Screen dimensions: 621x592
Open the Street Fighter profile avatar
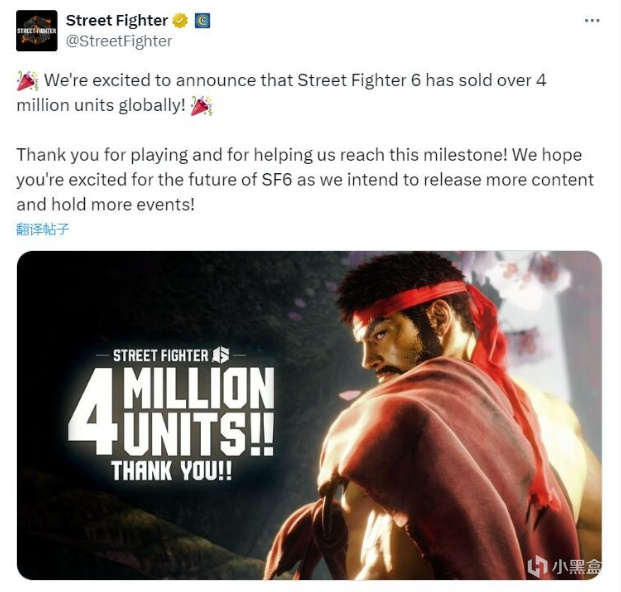[x=36, y=30]
